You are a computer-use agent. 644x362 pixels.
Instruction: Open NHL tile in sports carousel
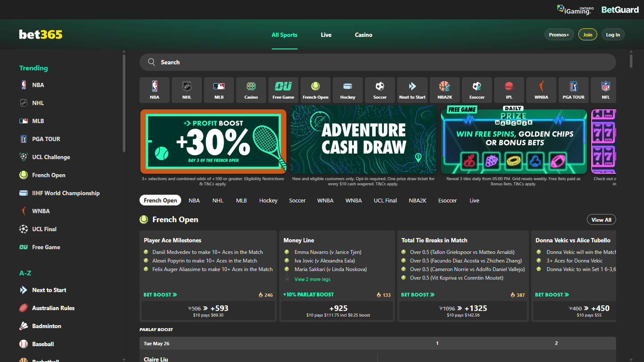tap(187, 90)
